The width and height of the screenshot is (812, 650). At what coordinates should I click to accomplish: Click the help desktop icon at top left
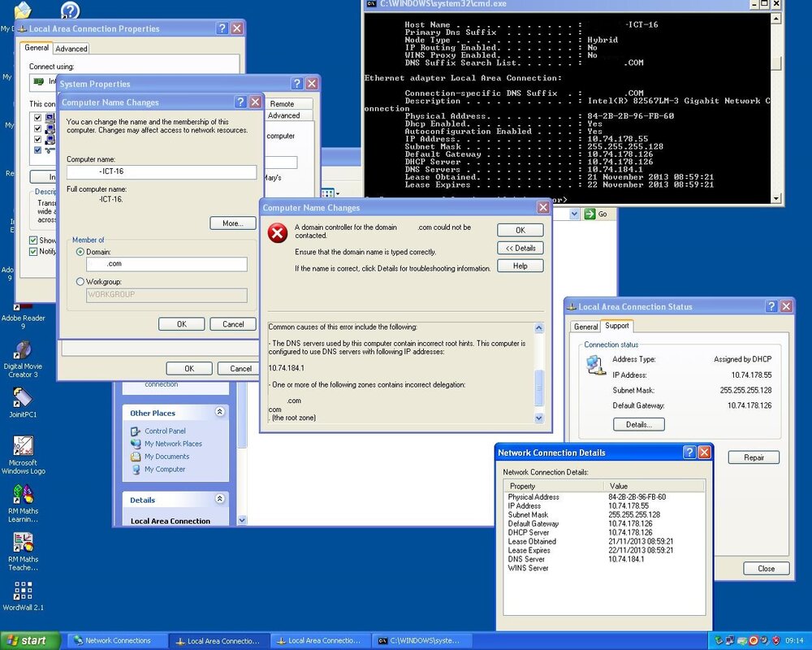pos(70,10)
